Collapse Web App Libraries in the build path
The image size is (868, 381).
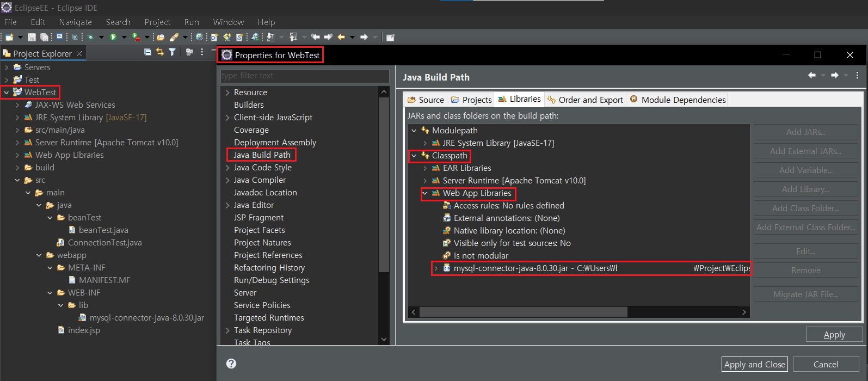(x=425, y=193)
